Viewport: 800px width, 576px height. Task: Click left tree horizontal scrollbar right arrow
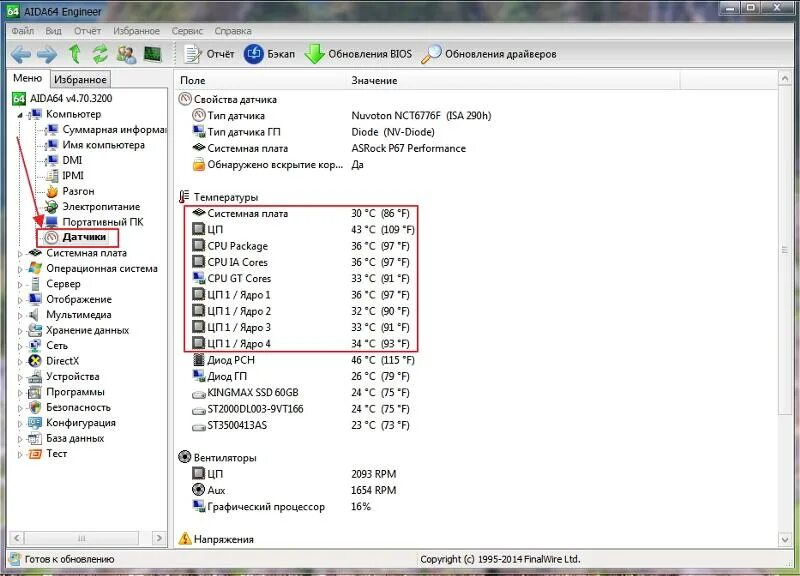point(159,538)
